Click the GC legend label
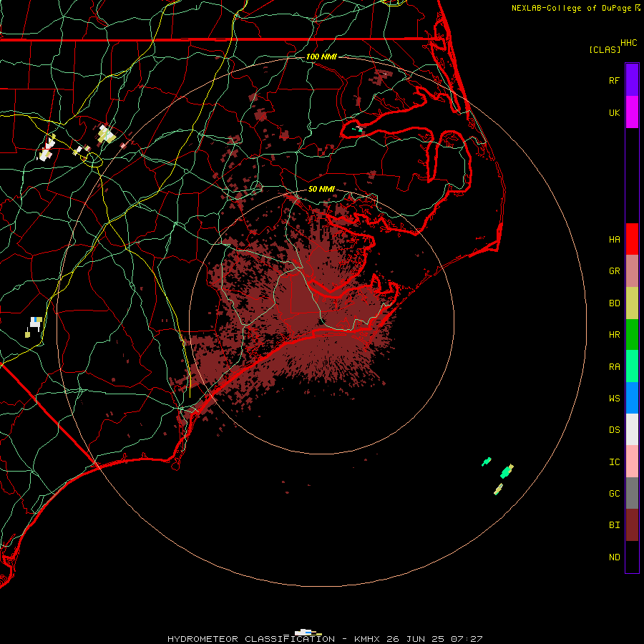Image resolution: width=644 pixels, height=644 pixels. (614, 494)
